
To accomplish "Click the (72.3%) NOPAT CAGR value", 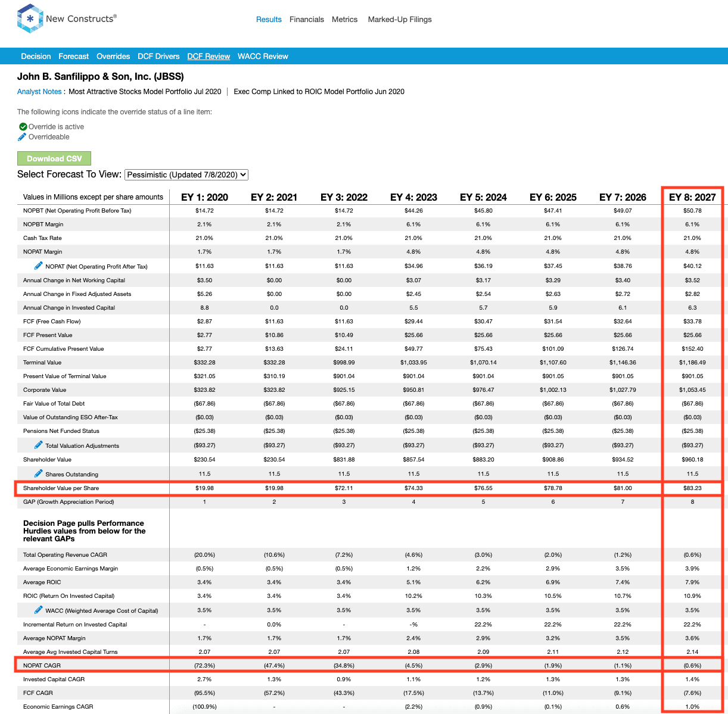I will [204, 666].
